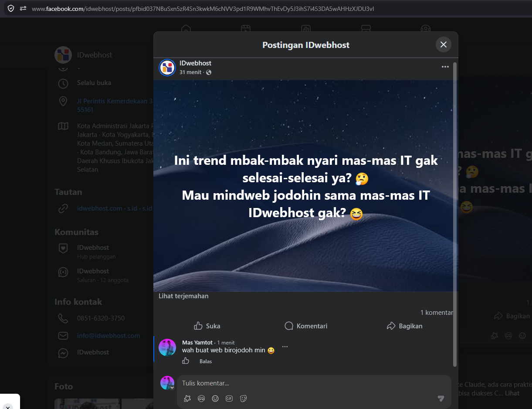Switch commenting identity via avatar dropdown
The width and height of the screenshot is (532, 409).
[167, 383]
